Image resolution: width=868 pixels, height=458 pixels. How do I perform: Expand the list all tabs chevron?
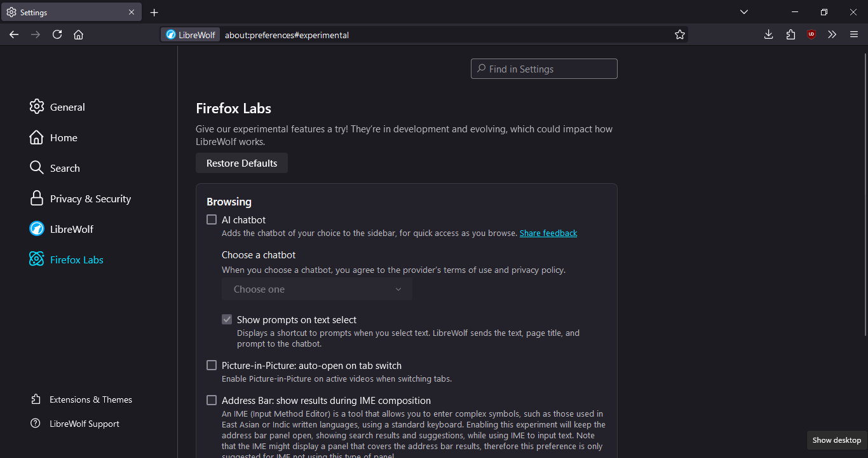pyautogui.click(x=744, y=12)
